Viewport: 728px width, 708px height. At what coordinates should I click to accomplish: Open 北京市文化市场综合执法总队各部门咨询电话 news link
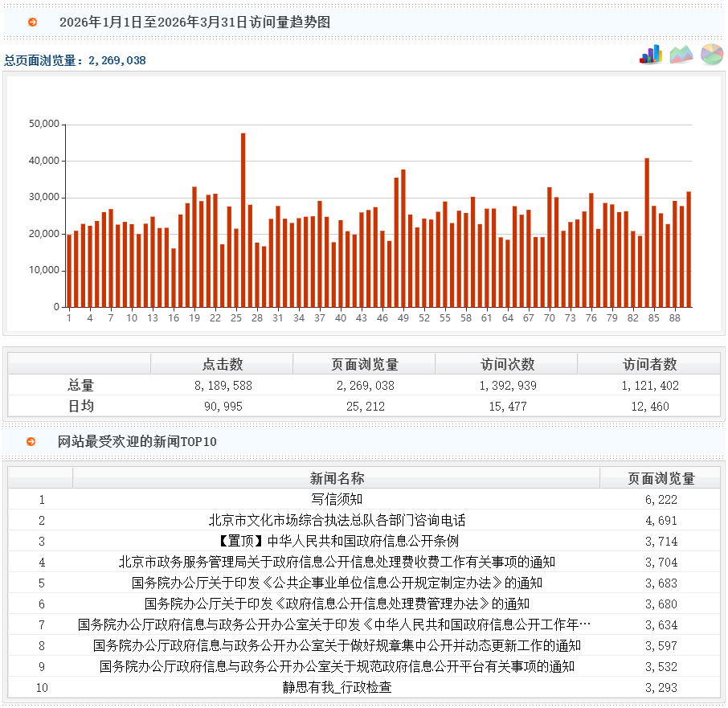click(337, 521)
